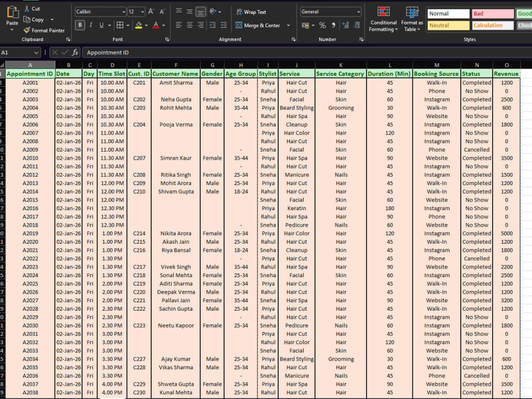Click the Decrease Indent icon
This screenshot has width=532, height=399.
[x=213, y=25]
